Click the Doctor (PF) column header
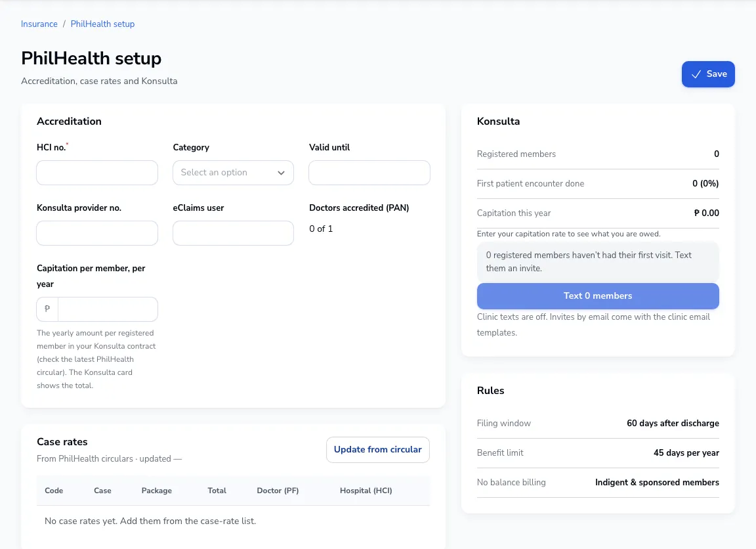This screenshot has width=756, height=549. pos(278,491)
